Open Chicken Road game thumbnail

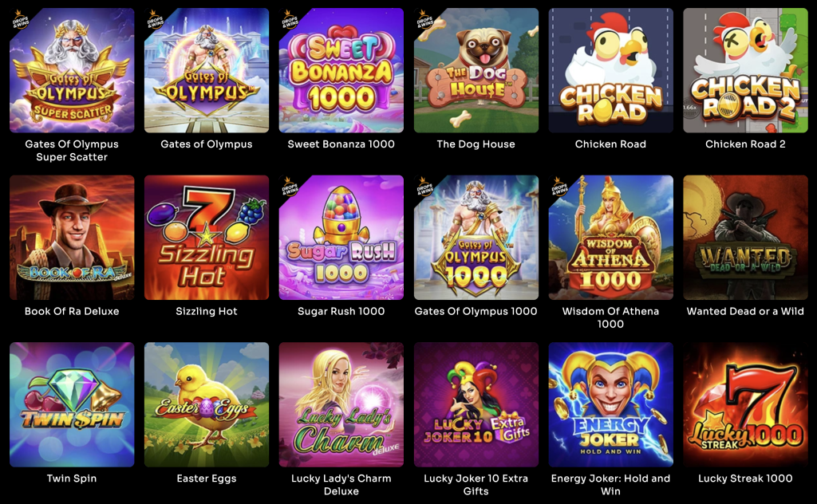pos(610,70)
